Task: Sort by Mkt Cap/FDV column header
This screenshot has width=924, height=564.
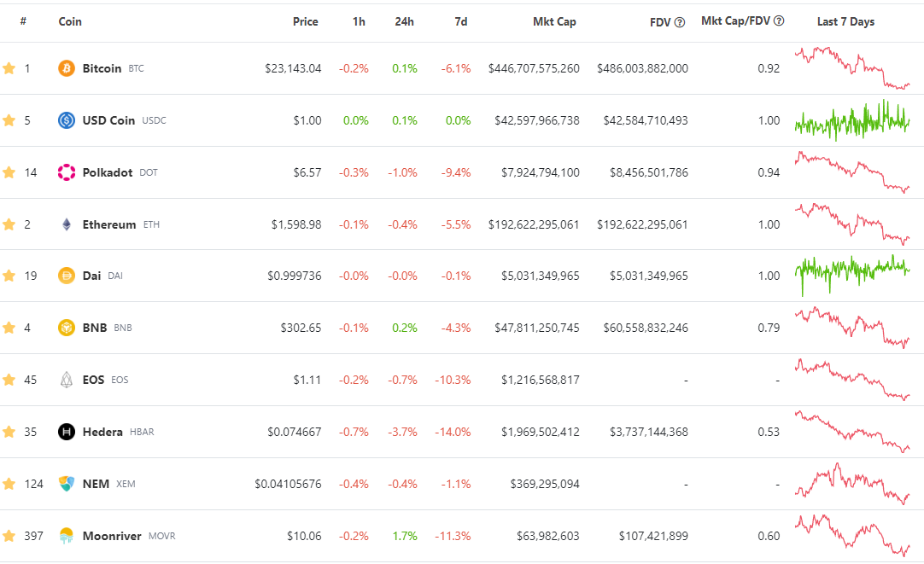Action: 735,20
